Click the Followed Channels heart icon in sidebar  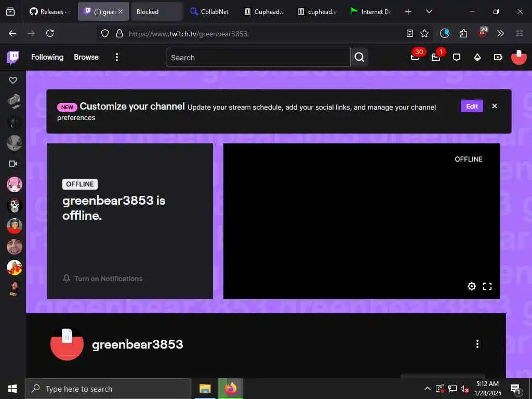[13, 80]
